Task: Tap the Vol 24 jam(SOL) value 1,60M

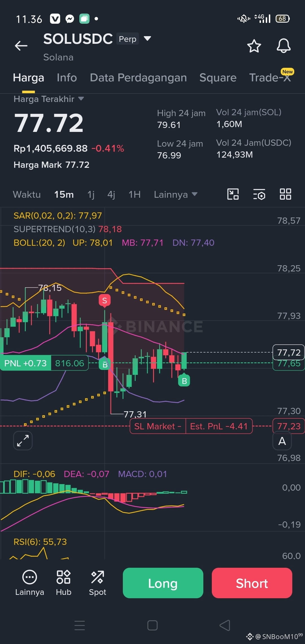Action: [x=229, y=124]
